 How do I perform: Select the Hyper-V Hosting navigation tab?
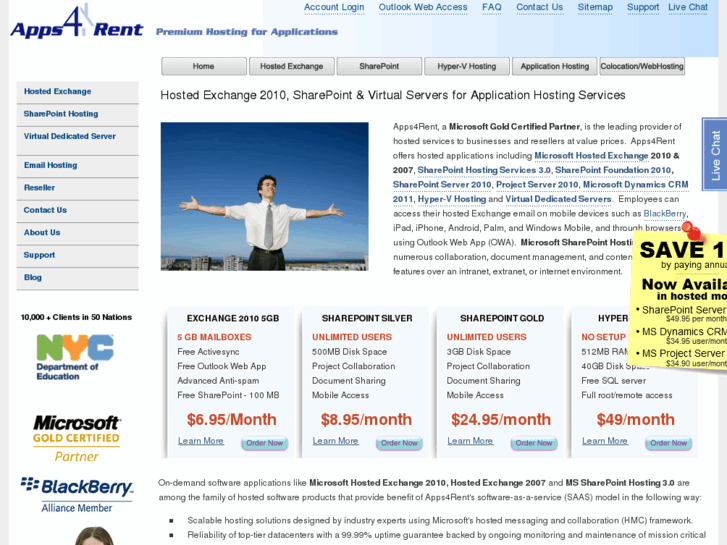pyautogui.click(x=466, y=66)
